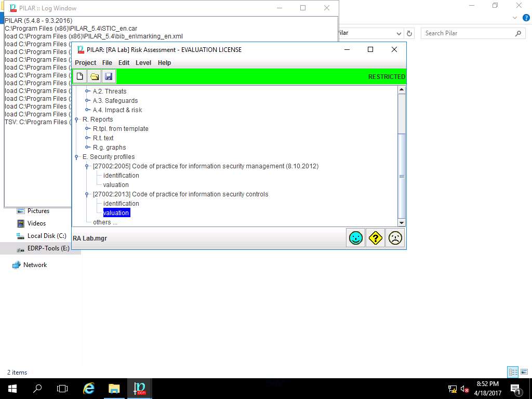The width and height of the screenshot is (532, 399).
Task: Click the RA Lab.mgr status text
Action: pos(90,238)
